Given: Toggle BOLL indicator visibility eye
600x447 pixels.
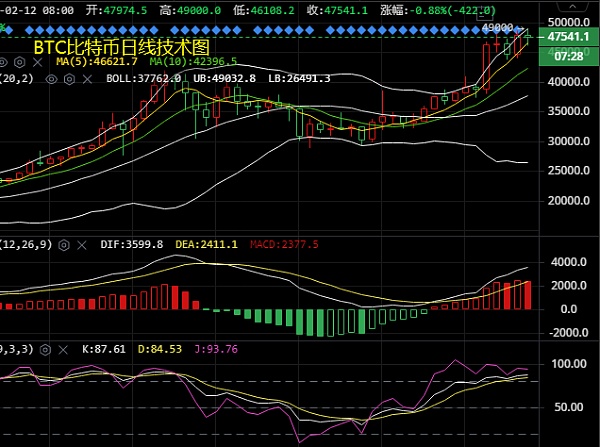Looking at the screenshot, I should [x=51, y=79].
